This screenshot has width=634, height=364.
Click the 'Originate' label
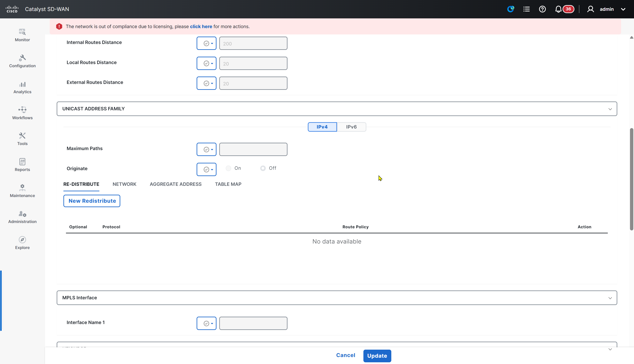pyautogui.click(x=77, y=169)
